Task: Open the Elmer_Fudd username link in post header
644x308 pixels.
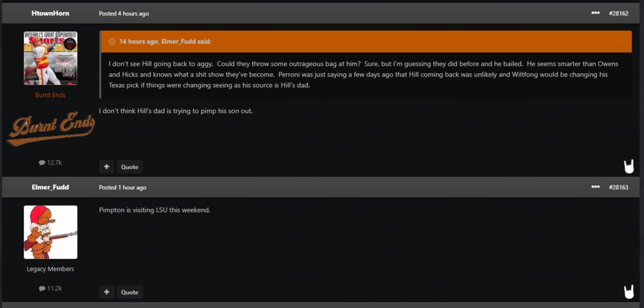Action: coord(50,187)
